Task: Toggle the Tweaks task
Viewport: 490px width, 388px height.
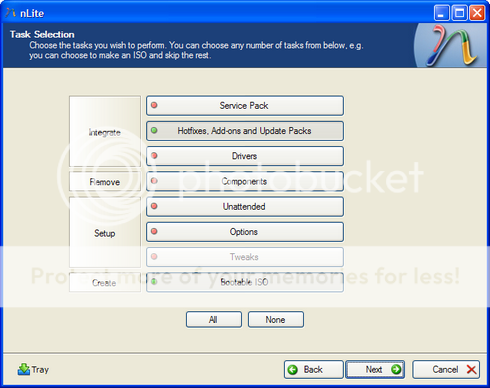Action: [245, 257]
